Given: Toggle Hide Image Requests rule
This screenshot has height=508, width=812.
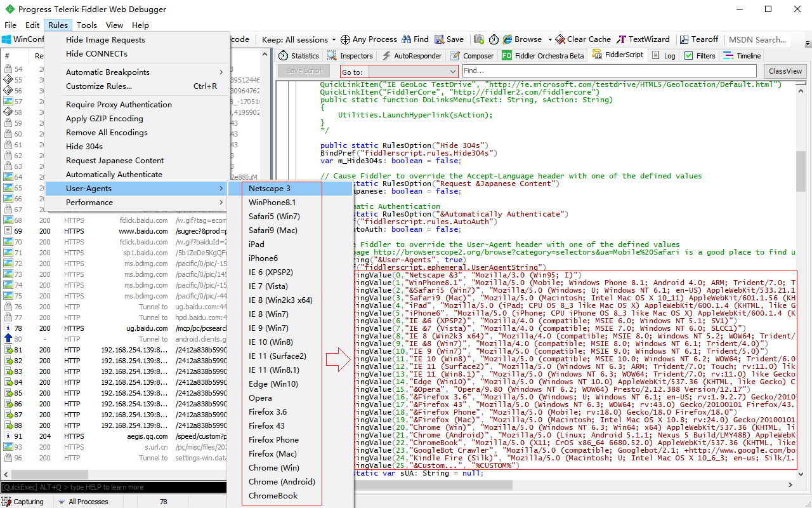Looking at the screenshot, I should [136, 40].
